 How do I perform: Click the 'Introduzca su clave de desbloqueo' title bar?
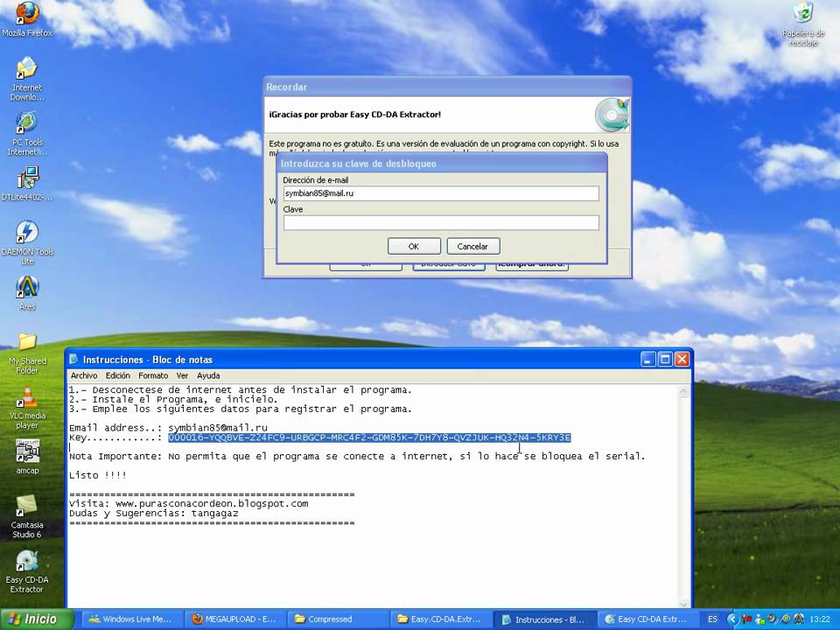pos(442,164)
